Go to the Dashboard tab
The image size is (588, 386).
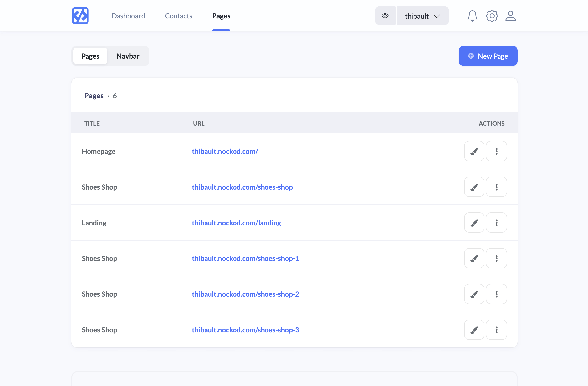click(128, 16)
